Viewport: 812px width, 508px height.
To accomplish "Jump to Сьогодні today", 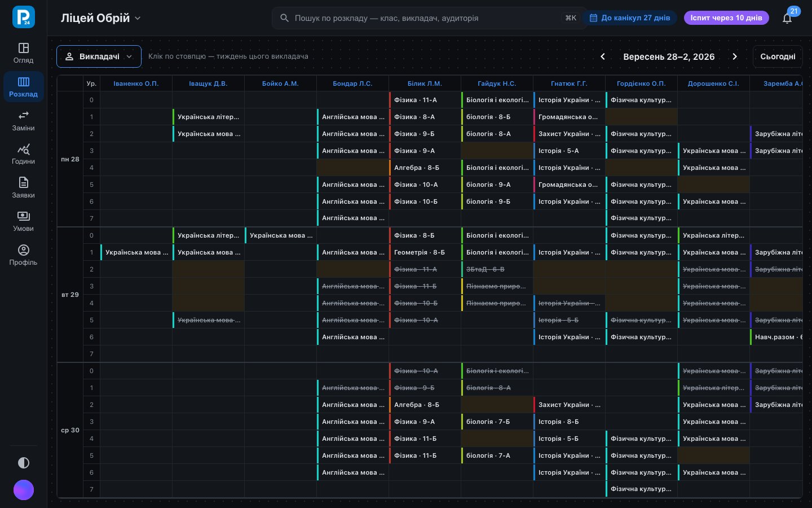I will click(x=778, y=56).
